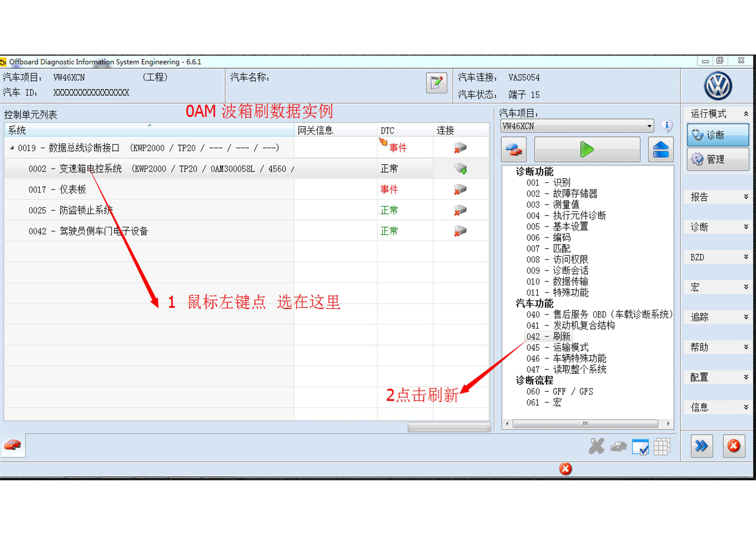Click the car connection icon left of the play button
This screenshot has width=756, height=535.
(x=513, y=150)
